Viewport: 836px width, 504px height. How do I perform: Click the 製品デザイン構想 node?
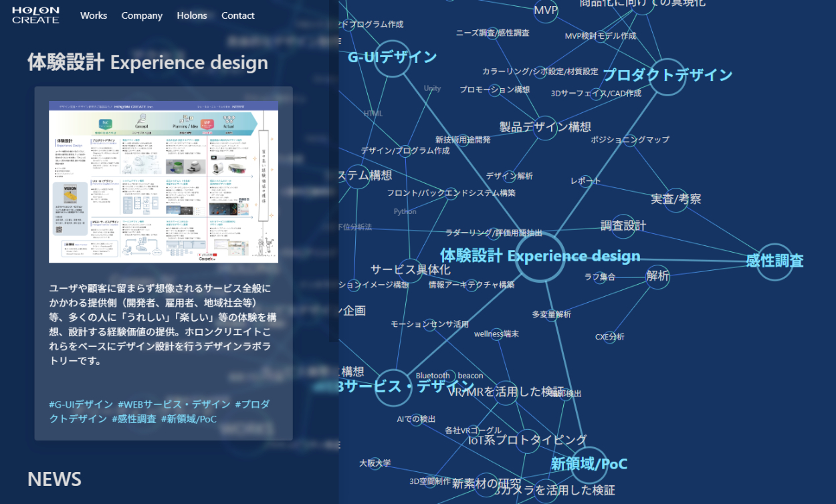click(x=545, y=127)
